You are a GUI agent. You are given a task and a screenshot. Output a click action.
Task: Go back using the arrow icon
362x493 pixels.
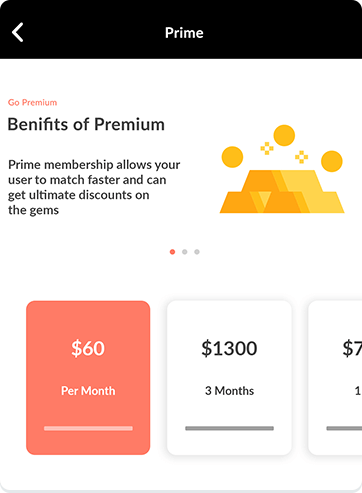tap(17, 32)
